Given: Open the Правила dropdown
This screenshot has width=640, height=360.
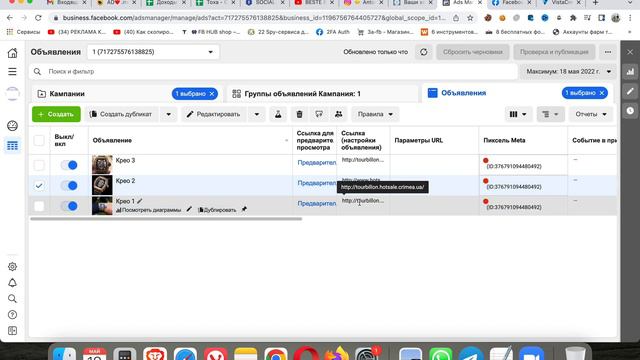Looking at the screenshot, I should 375,114.
